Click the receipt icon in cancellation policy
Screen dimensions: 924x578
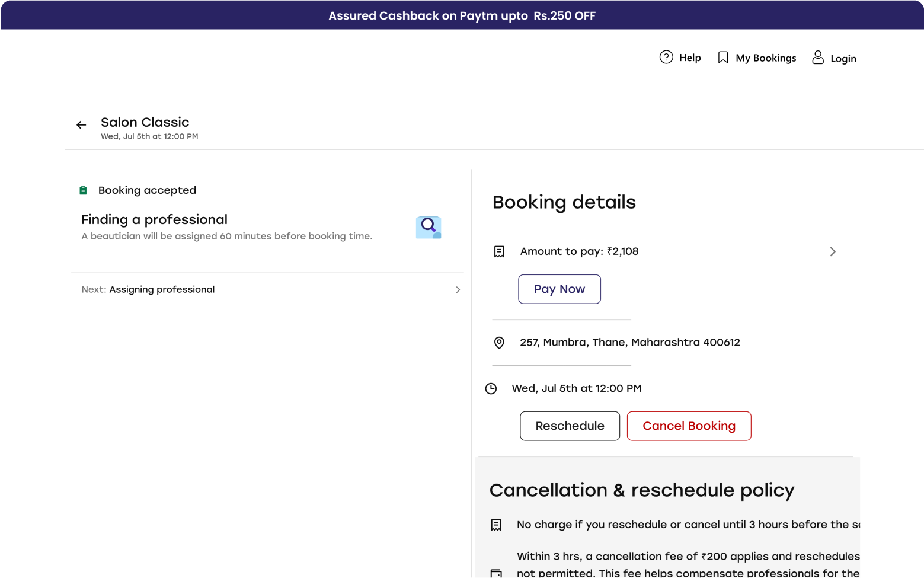click(x=496, y=525)
